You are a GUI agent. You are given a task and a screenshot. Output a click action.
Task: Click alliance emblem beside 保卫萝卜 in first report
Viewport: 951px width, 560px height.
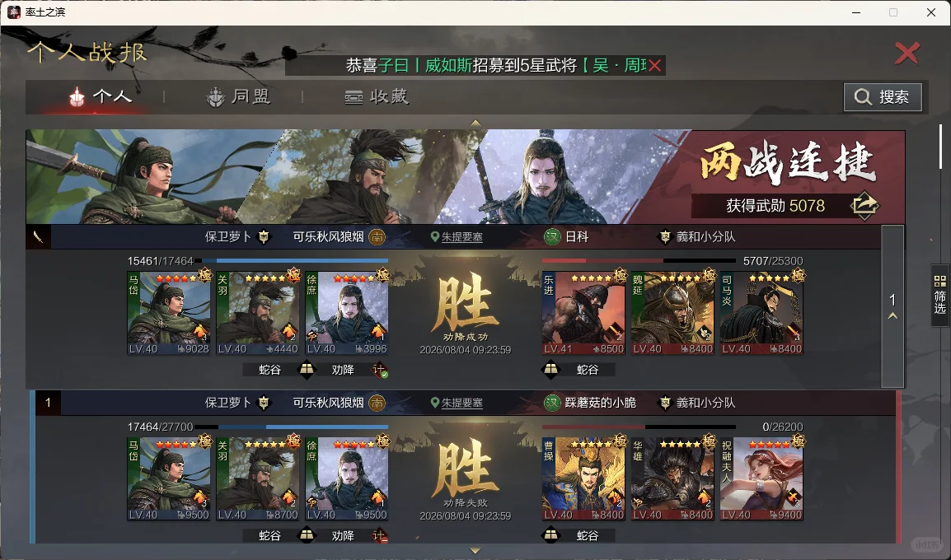(264, 237)
